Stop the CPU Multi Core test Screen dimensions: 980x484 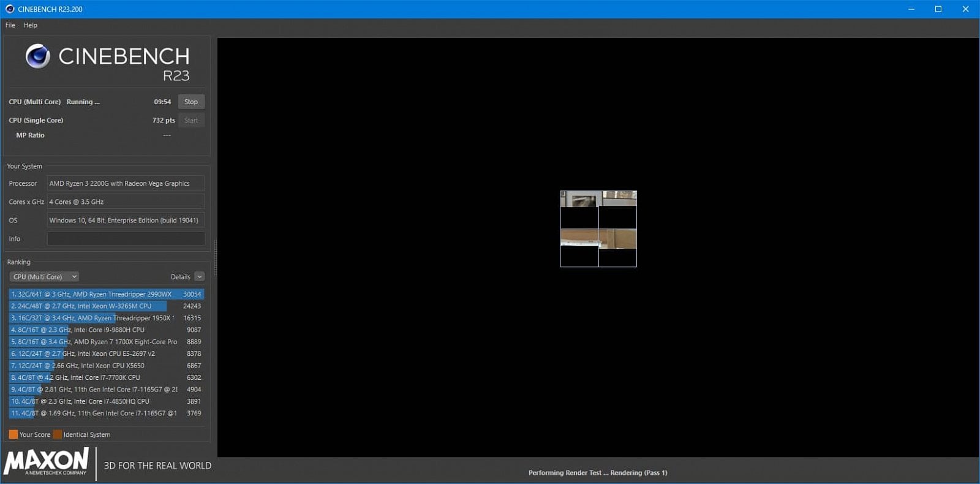tap(191, 102)
